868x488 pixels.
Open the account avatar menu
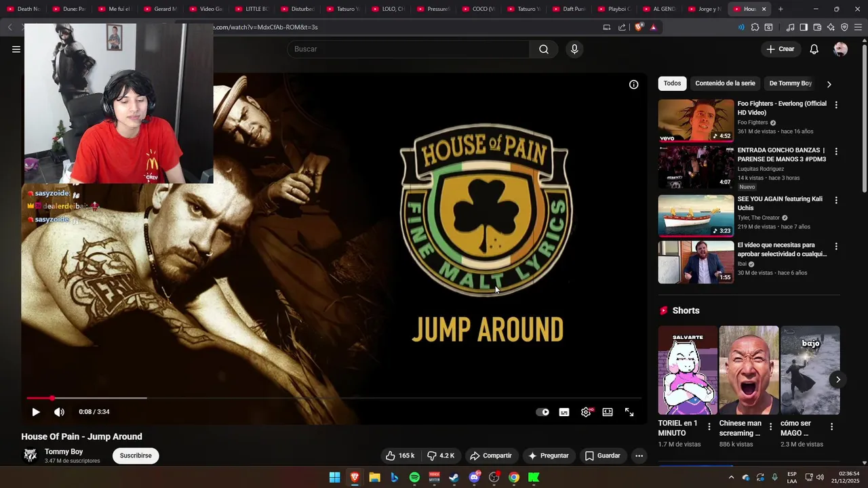(841, 49)
